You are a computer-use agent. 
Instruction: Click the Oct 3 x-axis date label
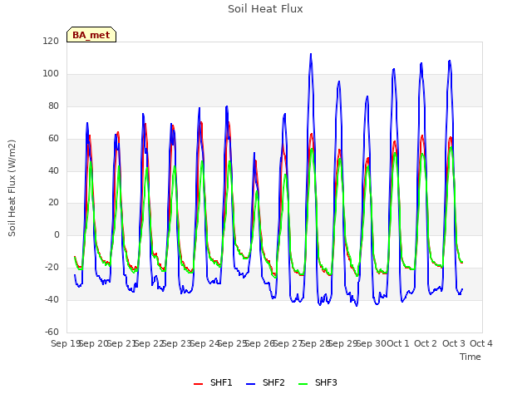click(454, 343)
